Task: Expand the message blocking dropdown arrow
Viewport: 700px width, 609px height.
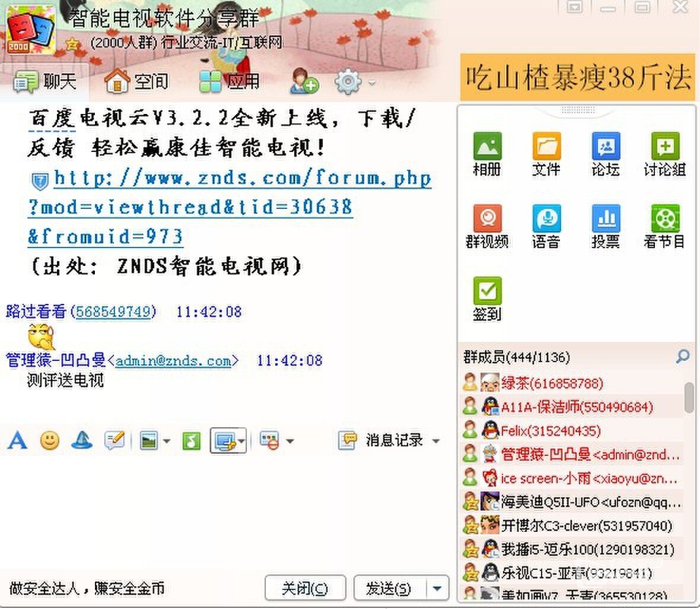Action: point(289,441)
